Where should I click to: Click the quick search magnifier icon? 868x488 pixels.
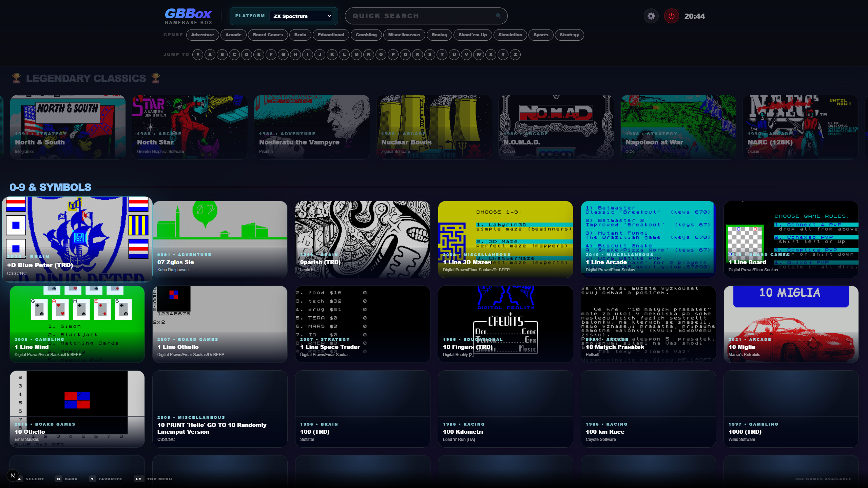click(x=498, y=16)
